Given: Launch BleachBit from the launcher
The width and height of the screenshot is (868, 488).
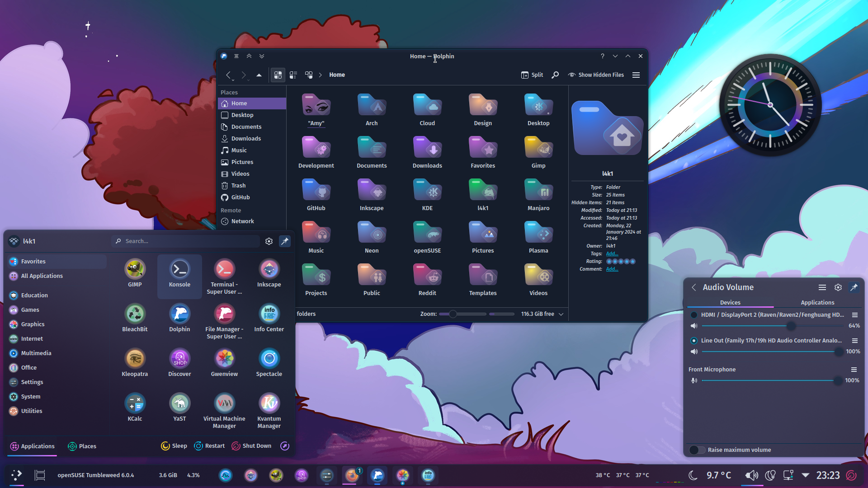Looking at the screenshot, I should click(x=135, y=319).
